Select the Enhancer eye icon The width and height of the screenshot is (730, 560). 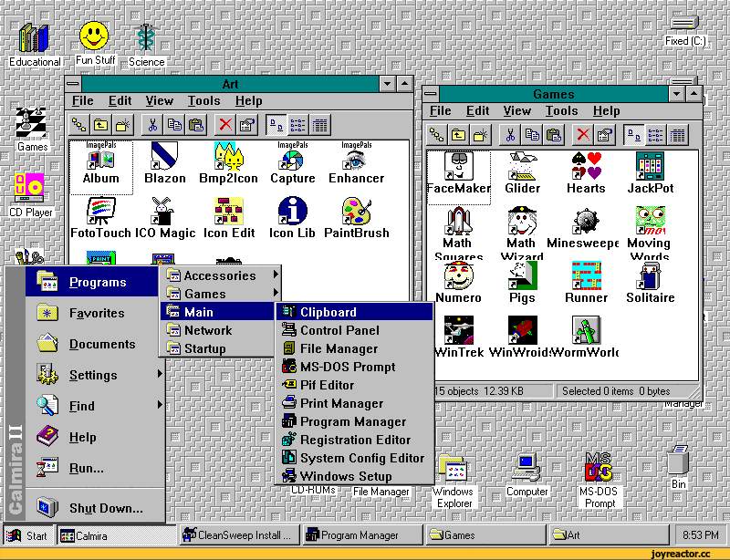(356, 164)
